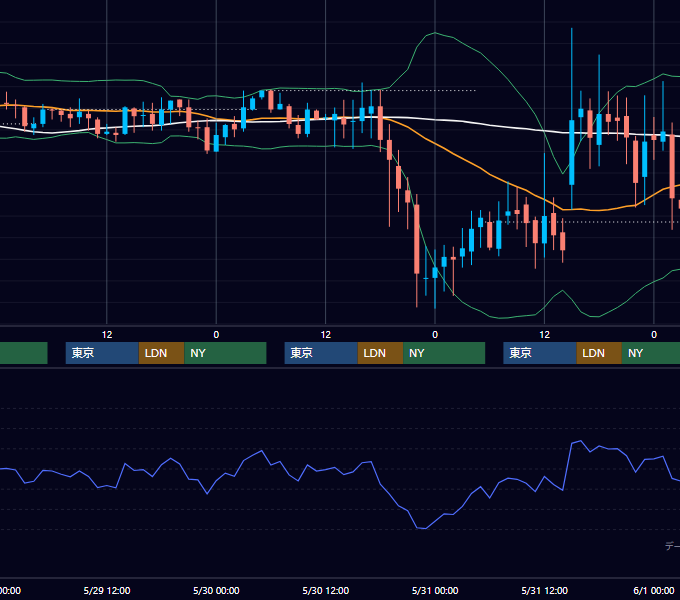The width and height of the screenshot is (680, 600).
Task: Select the '12' hour tick above 5/31 12:00
Action: pyautogui.click(x=544, y=335)
